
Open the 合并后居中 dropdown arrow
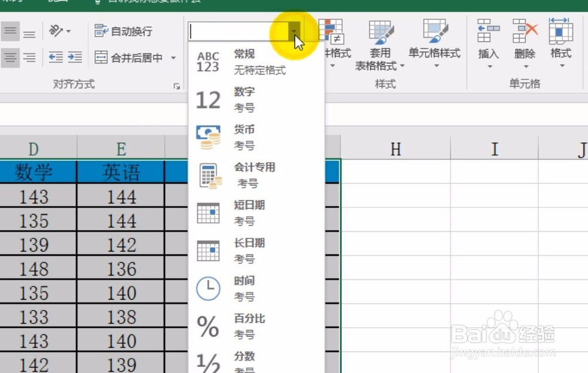pyautogui.click(x=173, y=58)
